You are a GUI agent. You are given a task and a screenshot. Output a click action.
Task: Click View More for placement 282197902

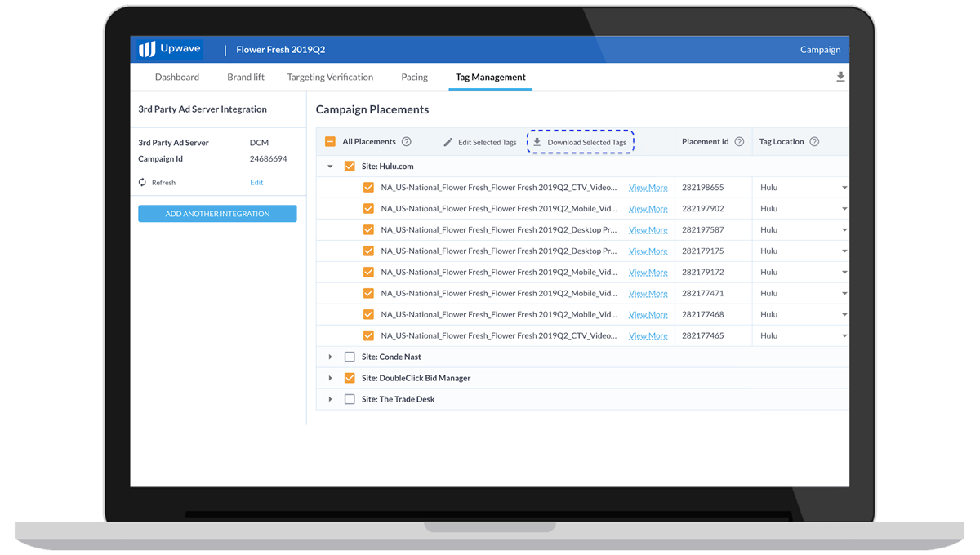tap(648, 209)
